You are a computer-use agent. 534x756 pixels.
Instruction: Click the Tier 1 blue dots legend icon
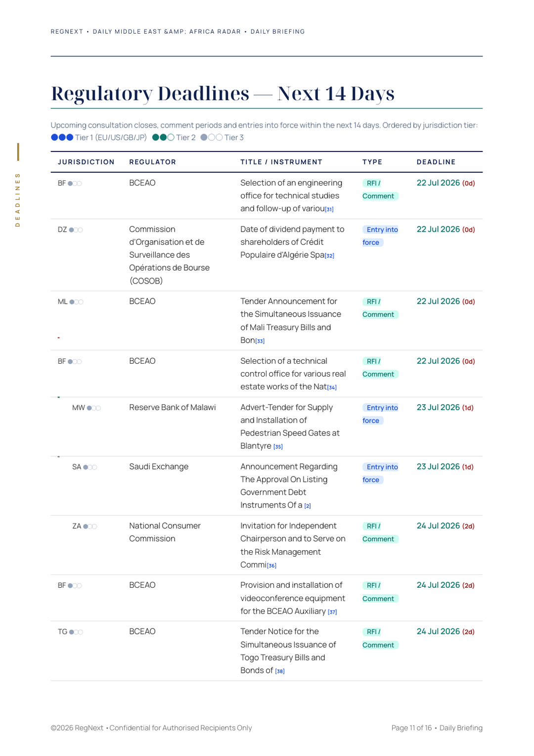62,138
